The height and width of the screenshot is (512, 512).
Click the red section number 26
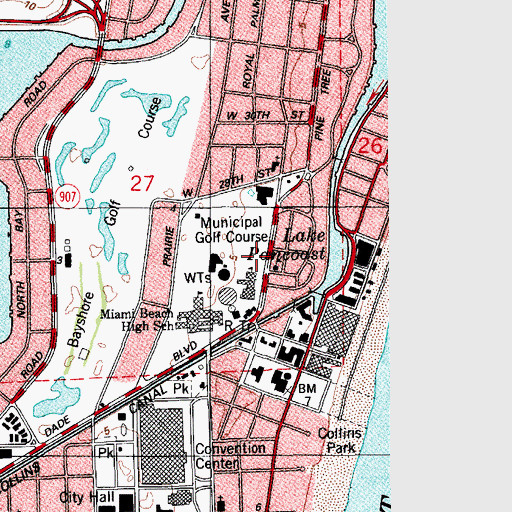click(x=370, y=146)
